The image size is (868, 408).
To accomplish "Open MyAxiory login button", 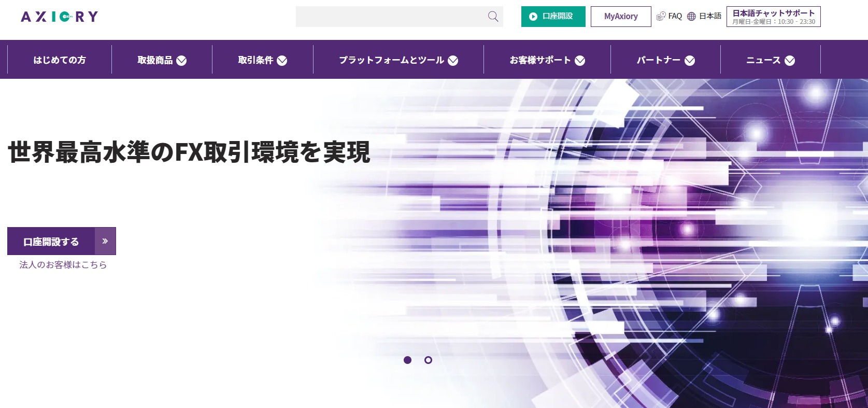I will 621,17.
